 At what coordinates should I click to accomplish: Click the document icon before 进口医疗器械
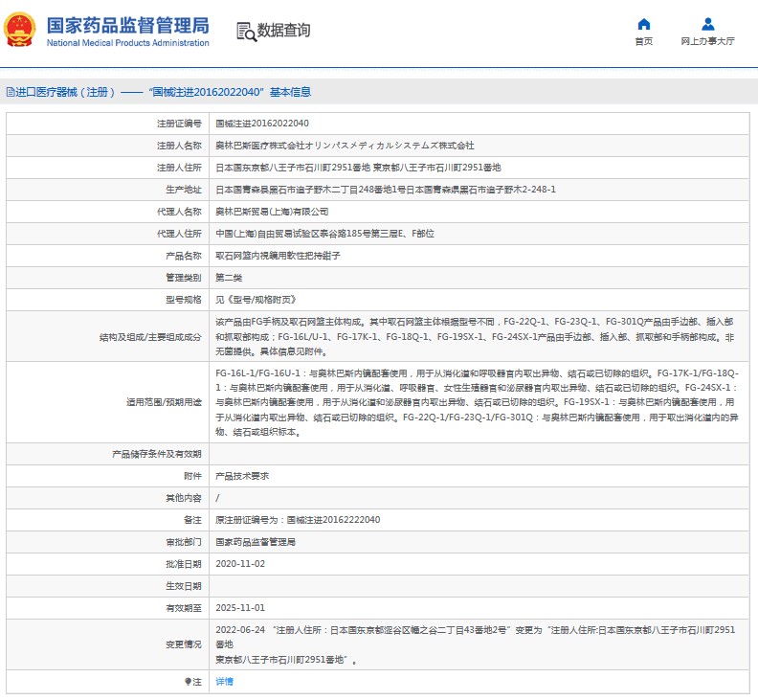point(11,92)
